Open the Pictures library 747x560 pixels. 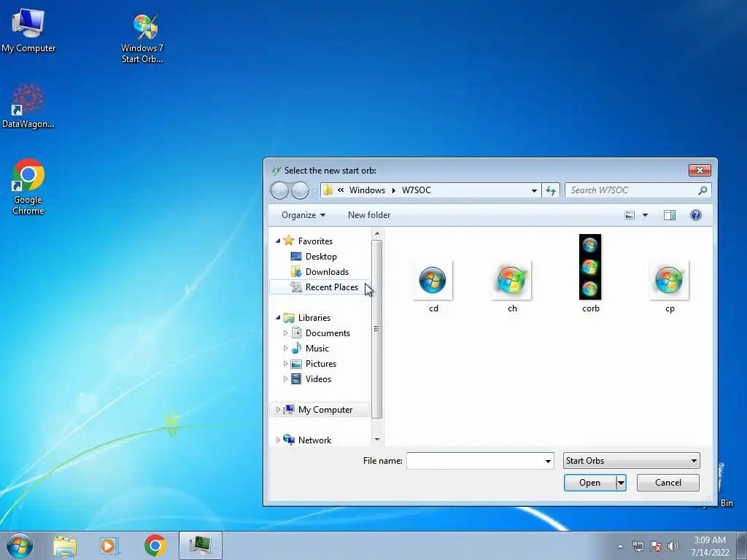coord(321,363)
